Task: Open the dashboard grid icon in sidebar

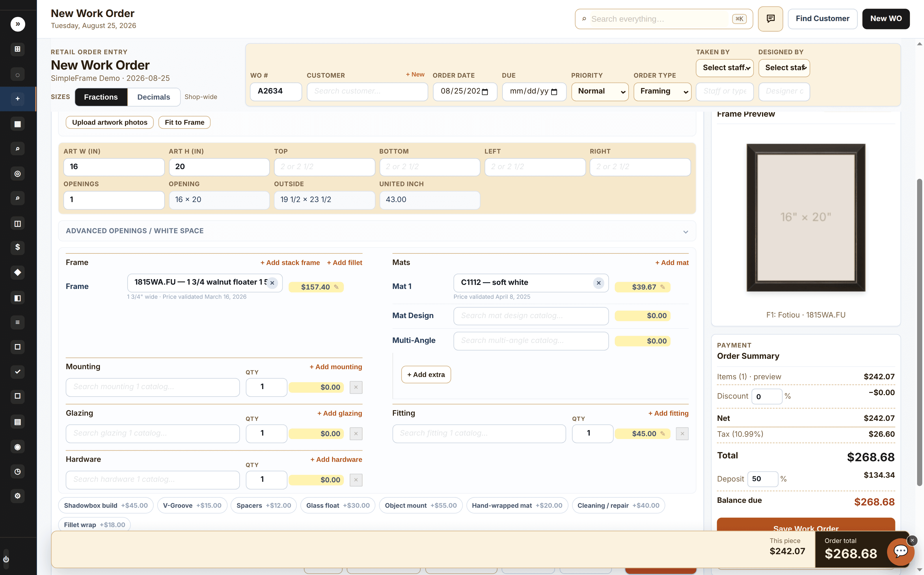Action: coord(18,49)
